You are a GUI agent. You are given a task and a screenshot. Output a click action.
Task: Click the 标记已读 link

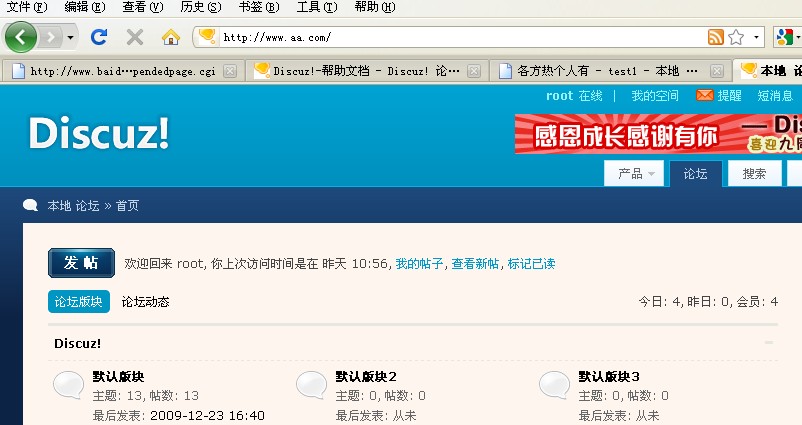tap(531, 264)
